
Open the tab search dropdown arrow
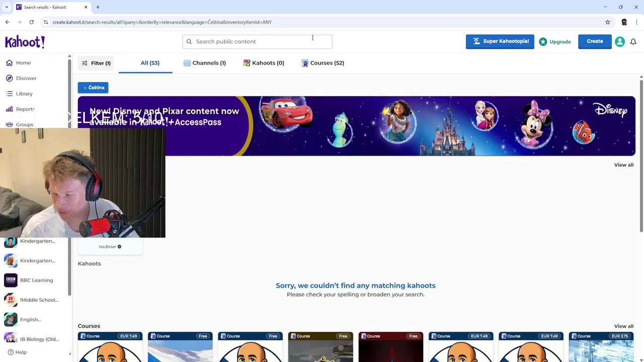tap(7, 7)
